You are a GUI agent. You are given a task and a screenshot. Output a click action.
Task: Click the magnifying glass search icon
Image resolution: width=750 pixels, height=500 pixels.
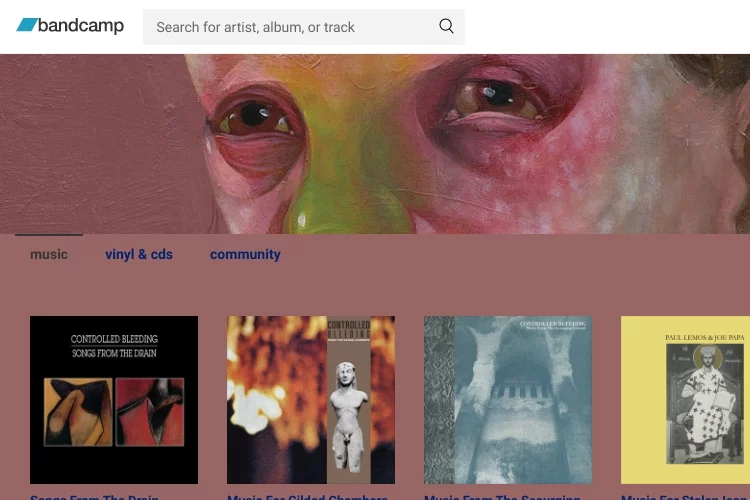[x=446, y=26]
